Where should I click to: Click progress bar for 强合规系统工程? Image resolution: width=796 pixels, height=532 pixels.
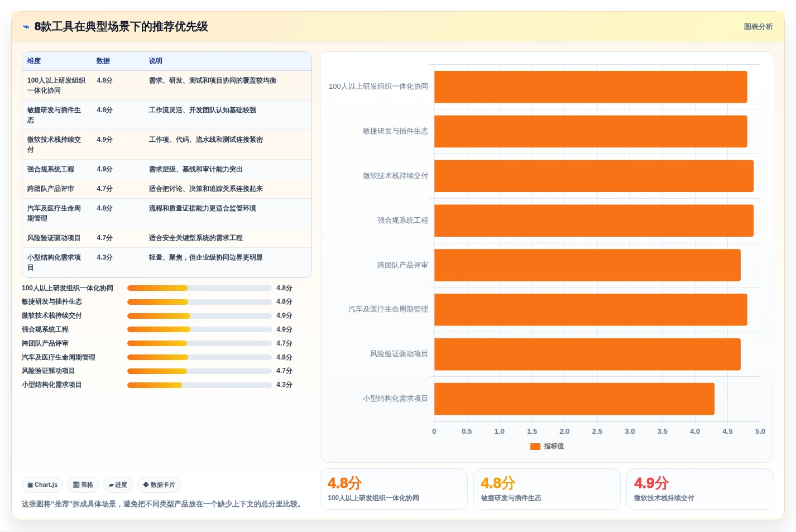[199, 329]
